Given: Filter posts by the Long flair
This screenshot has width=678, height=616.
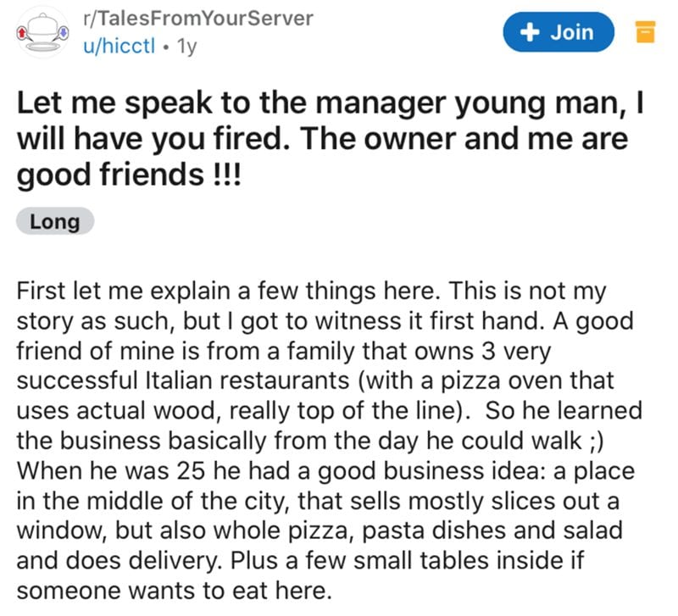Looking at the screenshot, I should click(x=55, y=222).
